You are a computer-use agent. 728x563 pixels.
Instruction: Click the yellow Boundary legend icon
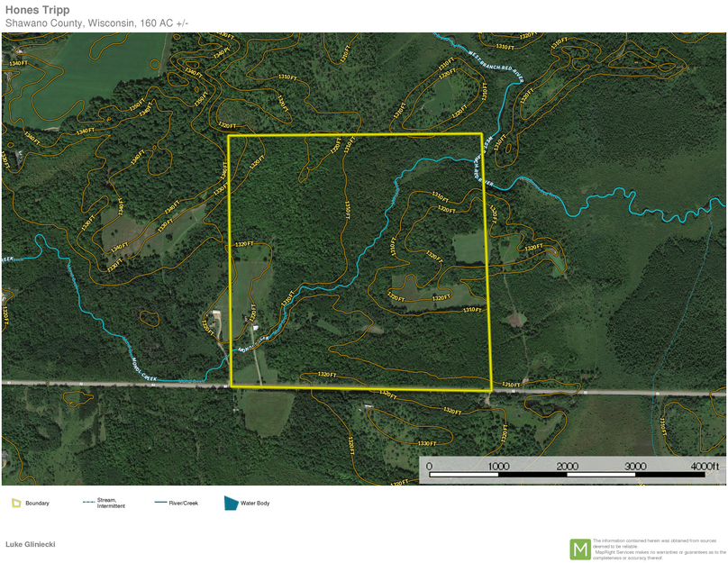point(16,503)
